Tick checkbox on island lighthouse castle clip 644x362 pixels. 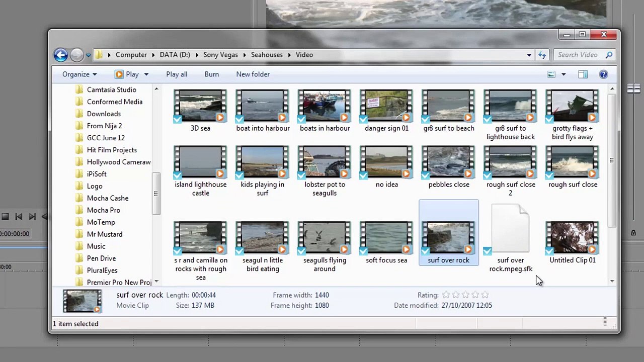178,175
